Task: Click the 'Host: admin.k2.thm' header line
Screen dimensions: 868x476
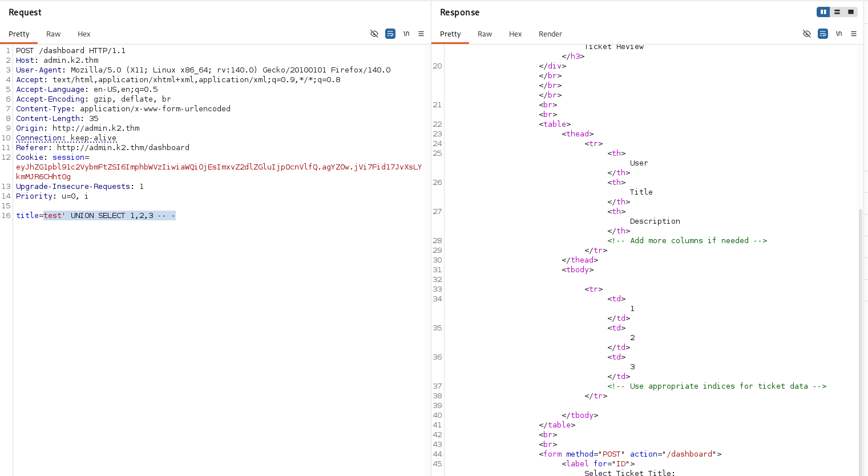Action: pyautogui.click(x=57, y=60)
